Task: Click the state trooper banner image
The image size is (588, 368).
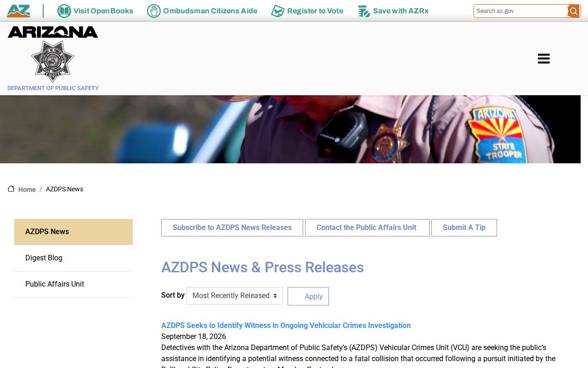Action: pos(290,129)
